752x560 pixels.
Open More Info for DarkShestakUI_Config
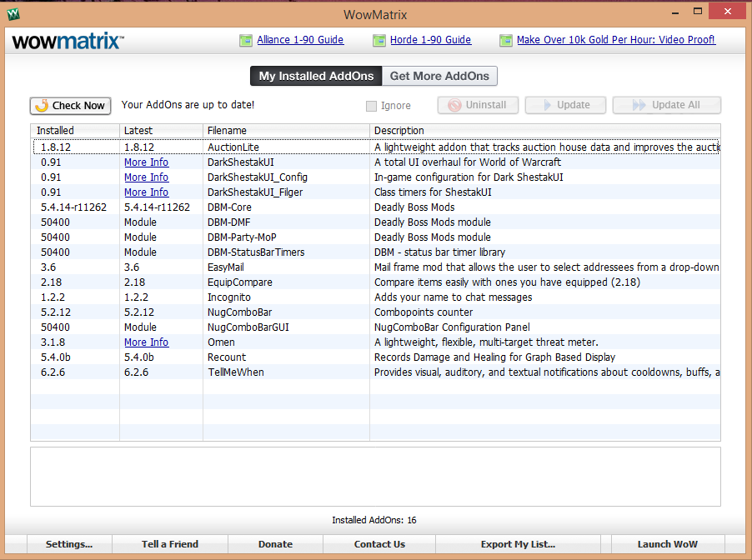pyautogui.click(x=146, y=177)
